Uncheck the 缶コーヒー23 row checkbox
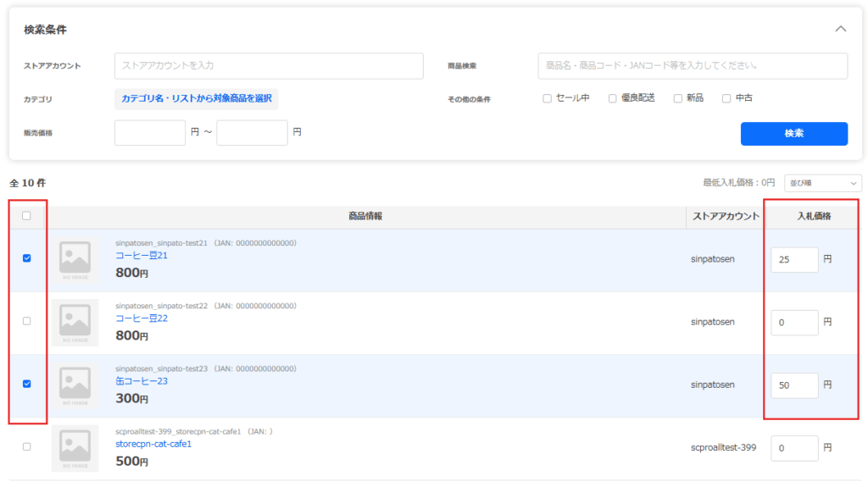 coord(26,384)
